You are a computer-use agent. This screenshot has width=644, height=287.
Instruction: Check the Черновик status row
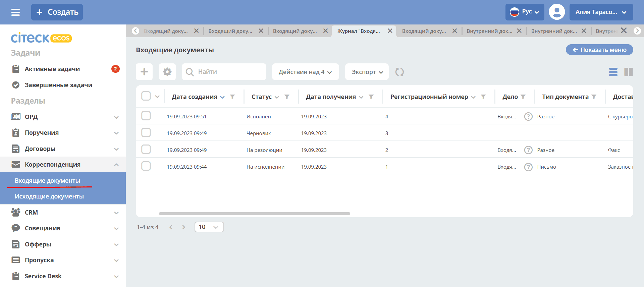click(146, 132)
